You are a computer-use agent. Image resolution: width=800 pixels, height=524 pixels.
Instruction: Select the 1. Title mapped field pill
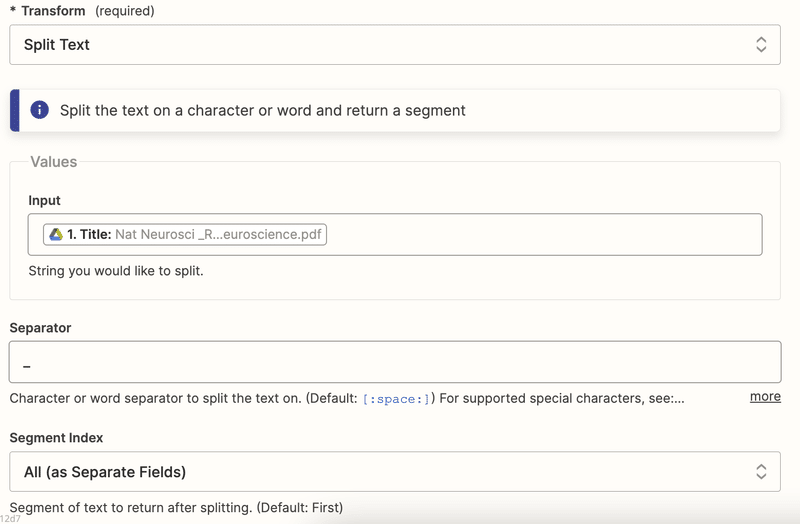coord(185,234)
